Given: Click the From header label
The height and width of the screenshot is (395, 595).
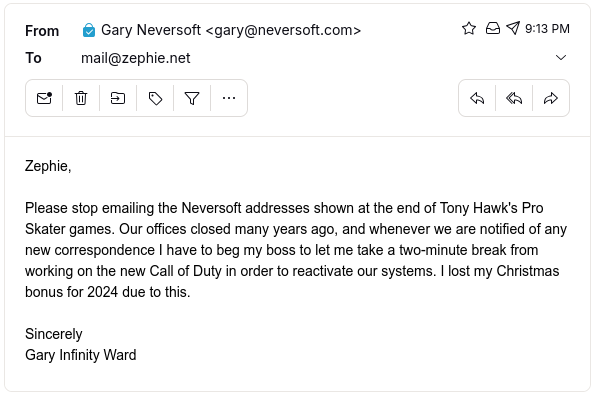Looking at the screenshot, I should [42, 31].
